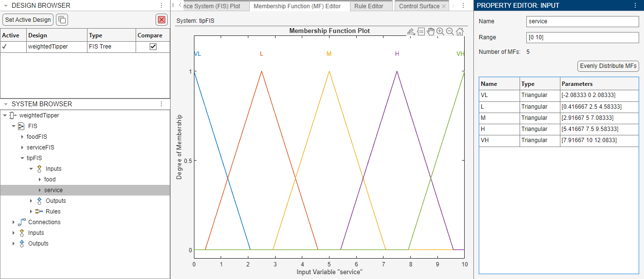This screenshot has height=279, width=644.
Task: Click the export plot icon above the plot
Action: click(x=411, y=32)
